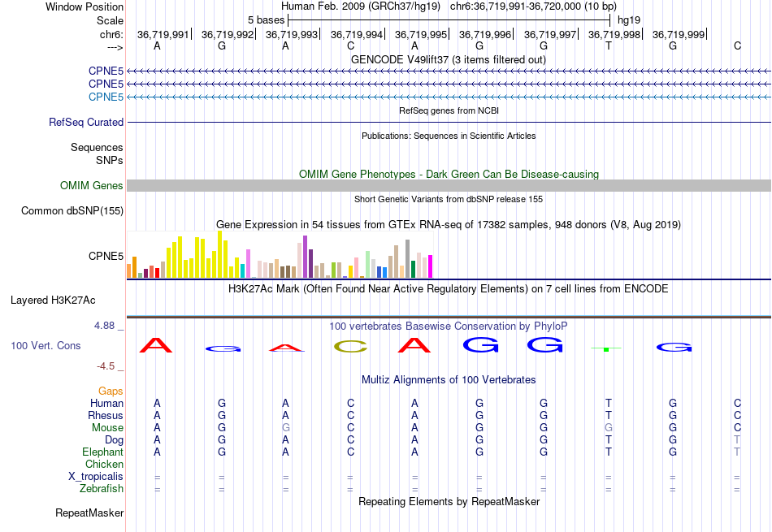Select the Human species label

[x=106, y=403]
